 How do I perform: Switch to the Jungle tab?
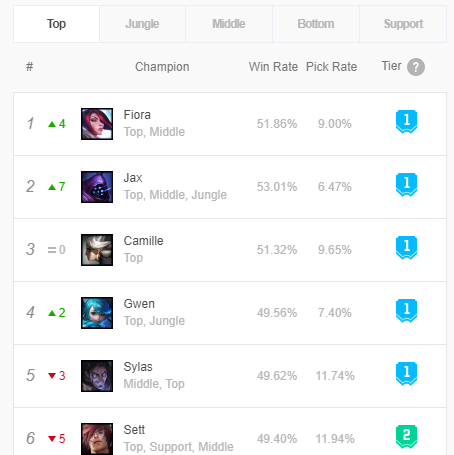pos(142,24)
